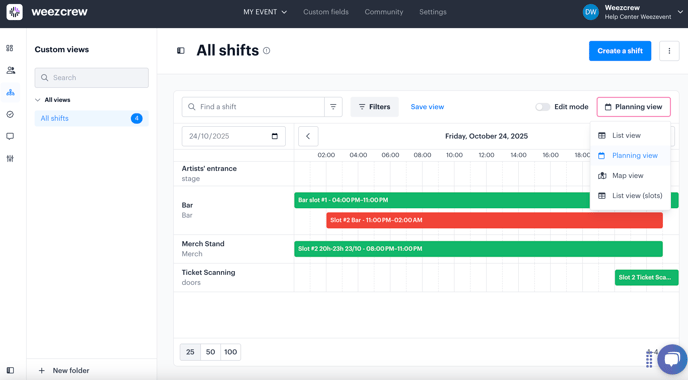Click the DW user avatar
This screenshot has height=380, width=688.
[591, 12]
